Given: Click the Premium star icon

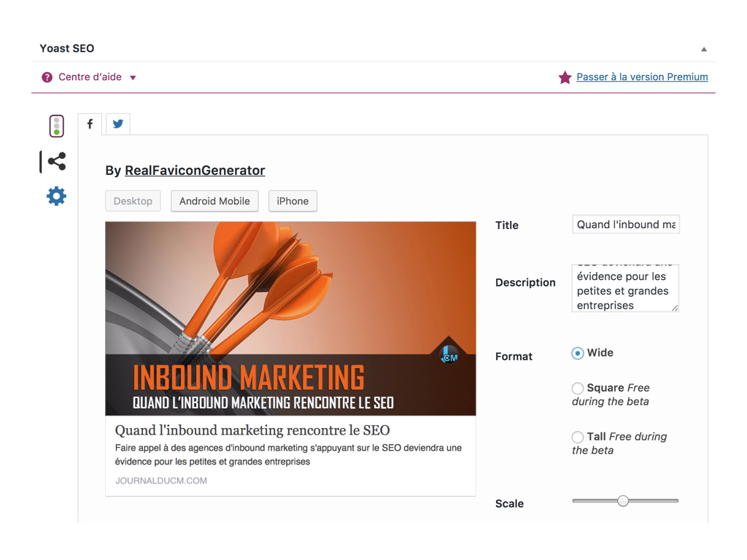Looking at the screenshot, I should [565, 77].
